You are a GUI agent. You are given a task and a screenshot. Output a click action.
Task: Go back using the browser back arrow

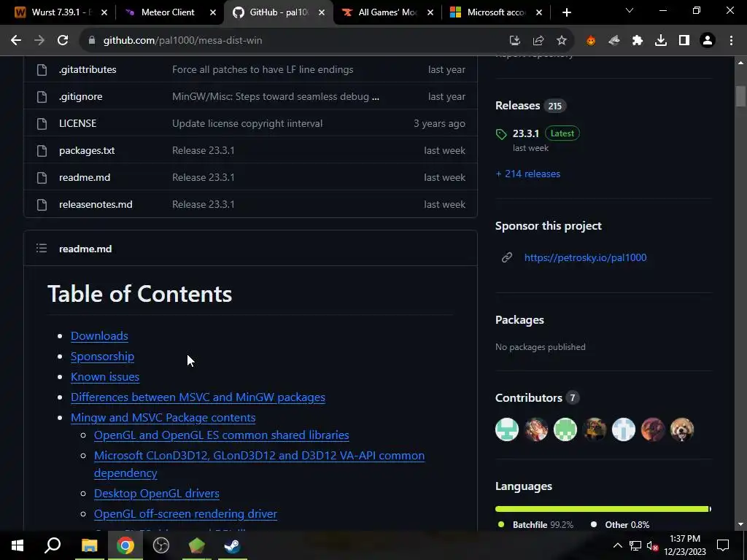coord(16,41)
